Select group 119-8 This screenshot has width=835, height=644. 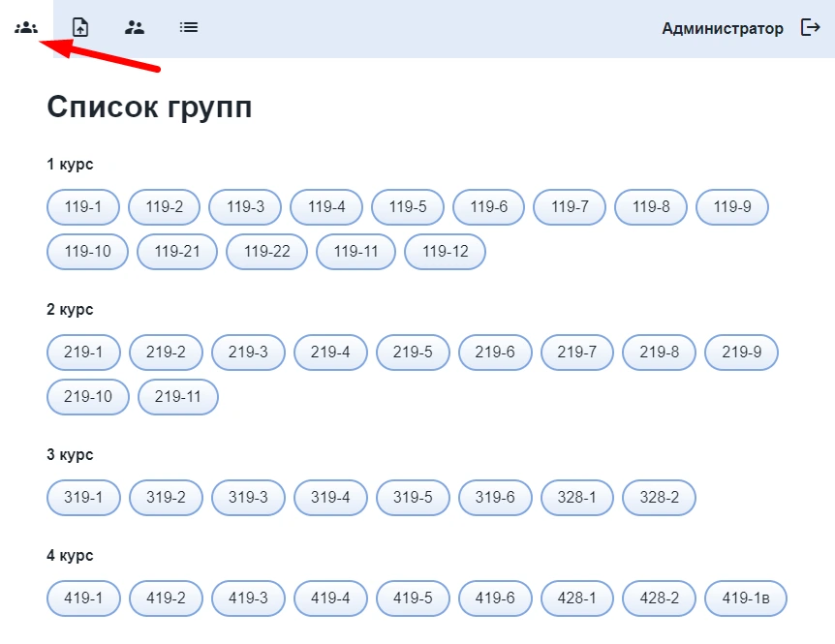651,207
